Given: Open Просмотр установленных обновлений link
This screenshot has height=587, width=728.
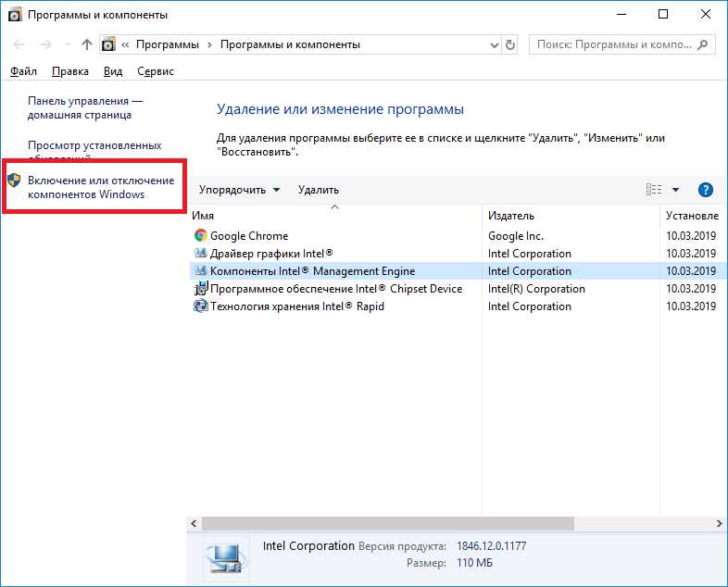Looking at the screenshot, I should [x=94, y=151].
